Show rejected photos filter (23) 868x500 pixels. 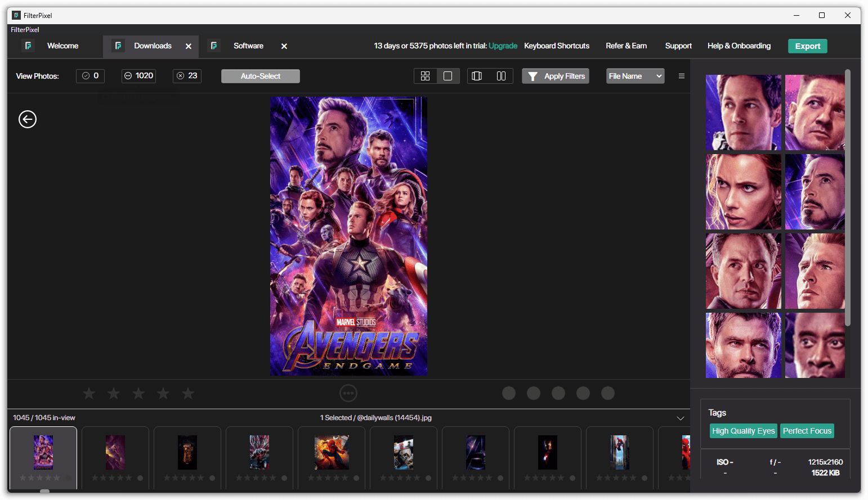187,76
